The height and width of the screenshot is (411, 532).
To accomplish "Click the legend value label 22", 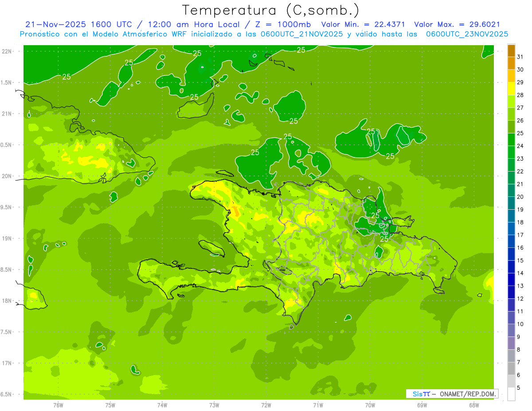I will click(x=520, y=171).
